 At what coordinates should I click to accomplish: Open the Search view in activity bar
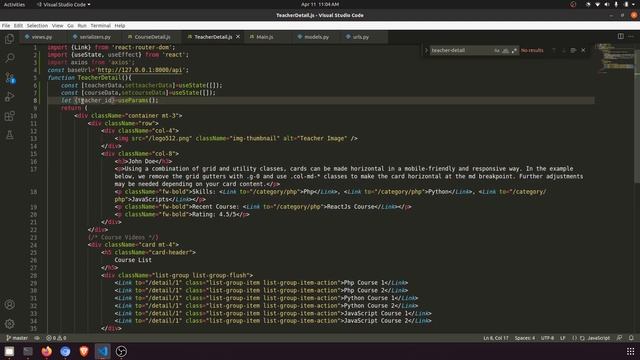(x=9, y=58)
